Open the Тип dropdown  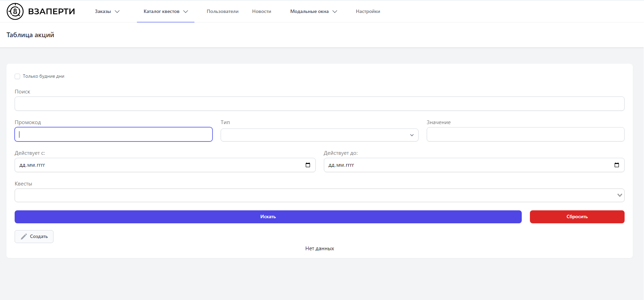tap(319, 135)
